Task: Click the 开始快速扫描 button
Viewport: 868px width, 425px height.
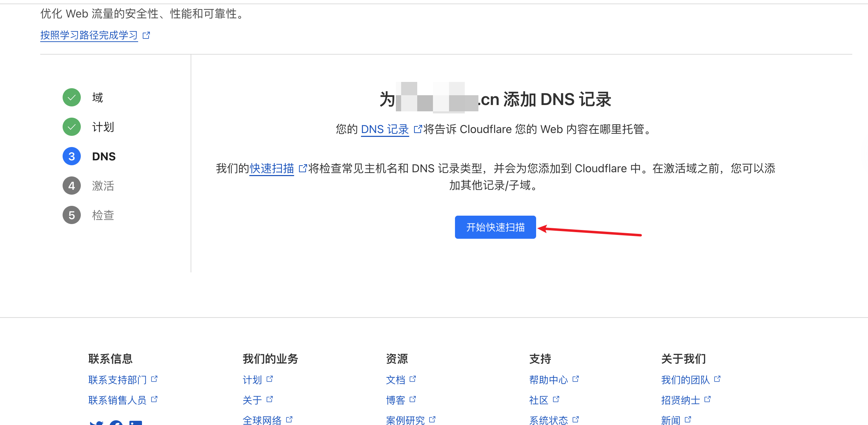Action: pos(495,227)
